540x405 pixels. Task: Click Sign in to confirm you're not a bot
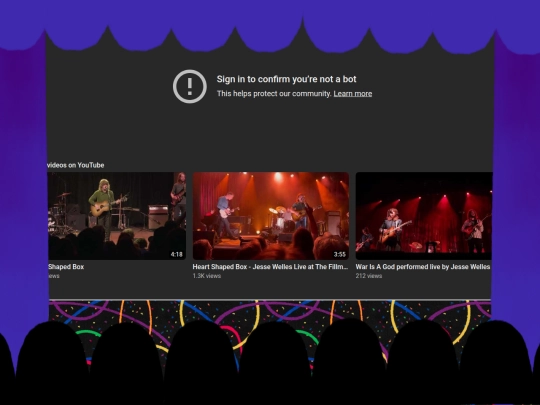tap(287, 79)
